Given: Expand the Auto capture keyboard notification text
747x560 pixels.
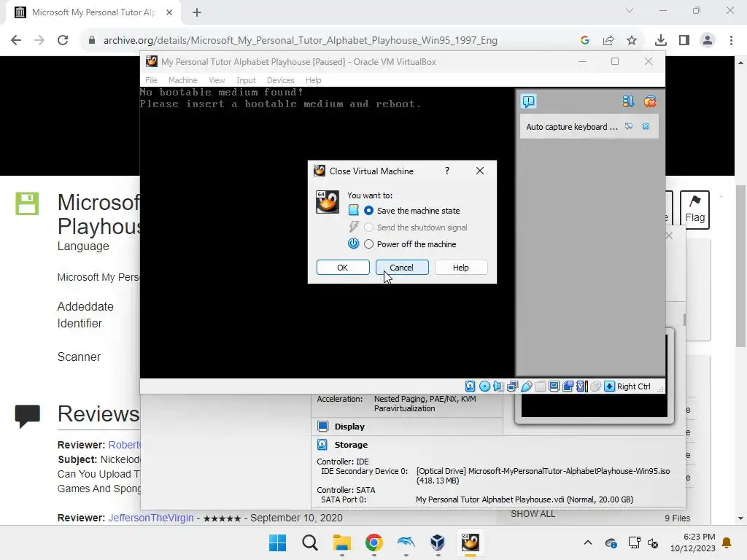Looking at the screenshot, I should 572,127.
